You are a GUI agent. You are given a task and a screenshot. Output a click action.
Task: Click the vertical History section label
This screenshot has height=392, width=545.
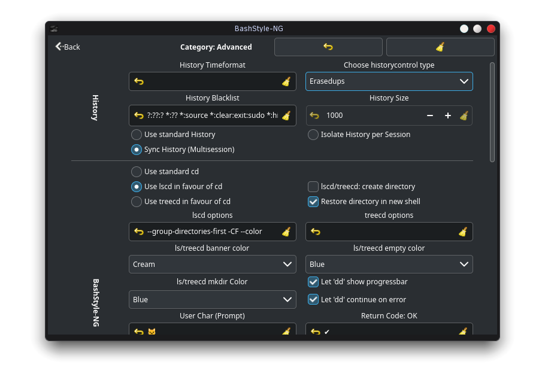click(x=95, y=108)
